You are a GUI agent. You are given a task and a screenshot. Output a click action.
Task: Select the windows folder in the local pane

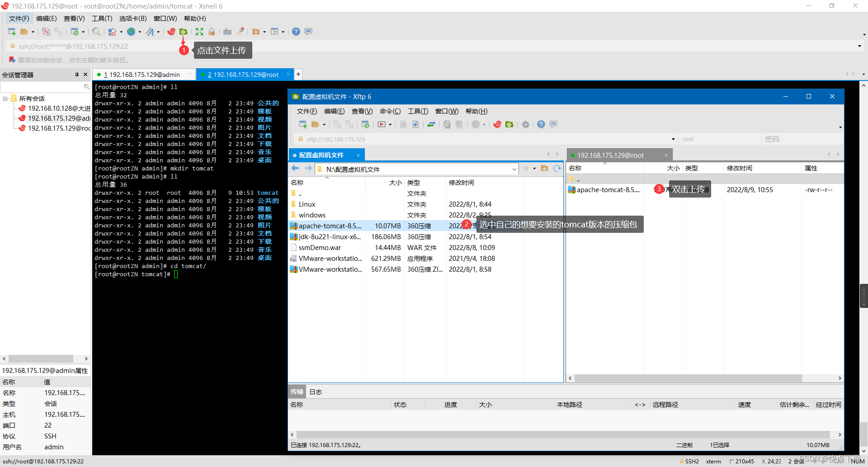click(312, 215)
